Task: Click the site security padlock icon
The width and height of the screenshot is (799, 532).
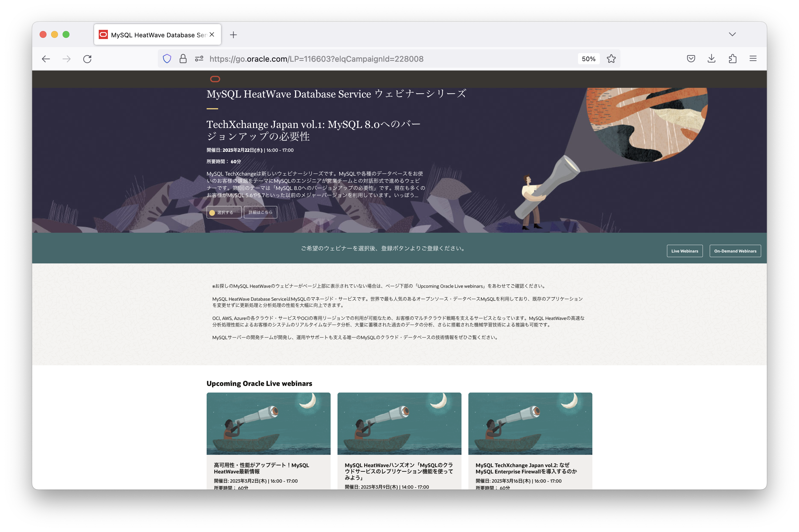Action: (183, 59)
